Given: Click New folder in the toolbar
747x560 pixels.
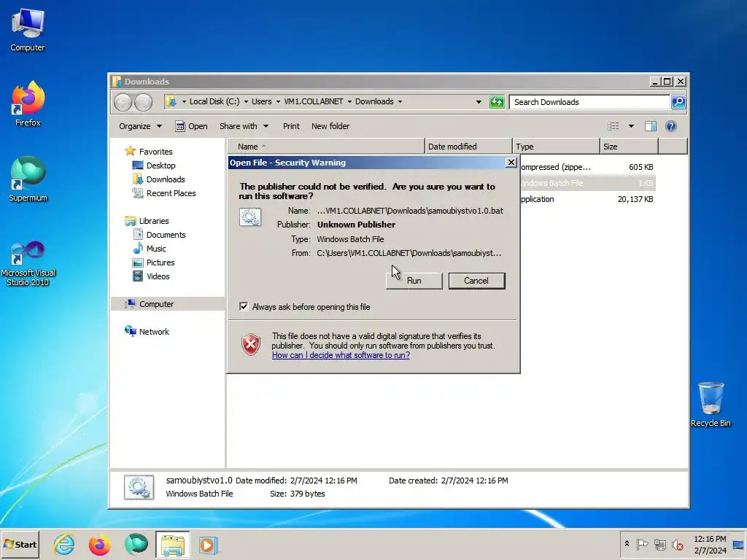Looking at the screenshot, I should (x=330, y=126).
